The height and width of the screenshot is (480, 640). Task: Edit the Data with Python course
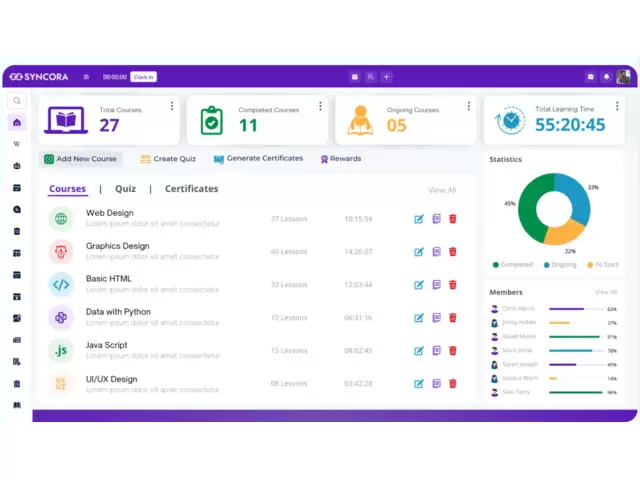coord(419,318)
